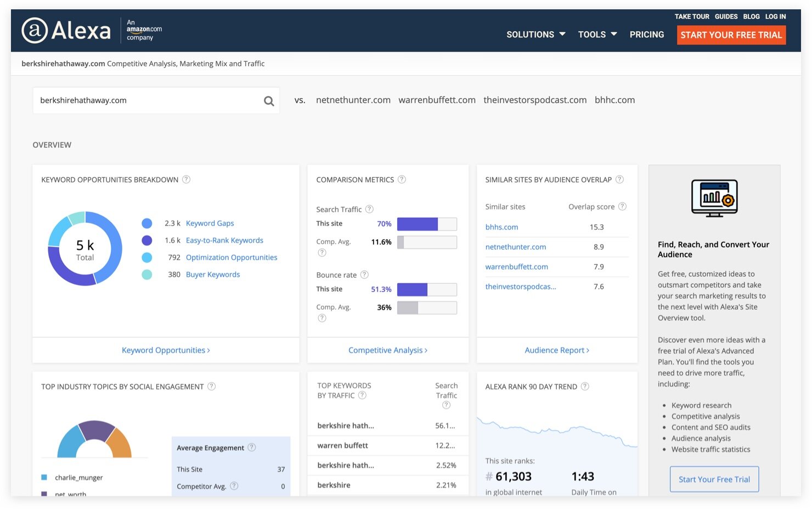
Task: Open Competitive Analysis link
Action: 388,350
